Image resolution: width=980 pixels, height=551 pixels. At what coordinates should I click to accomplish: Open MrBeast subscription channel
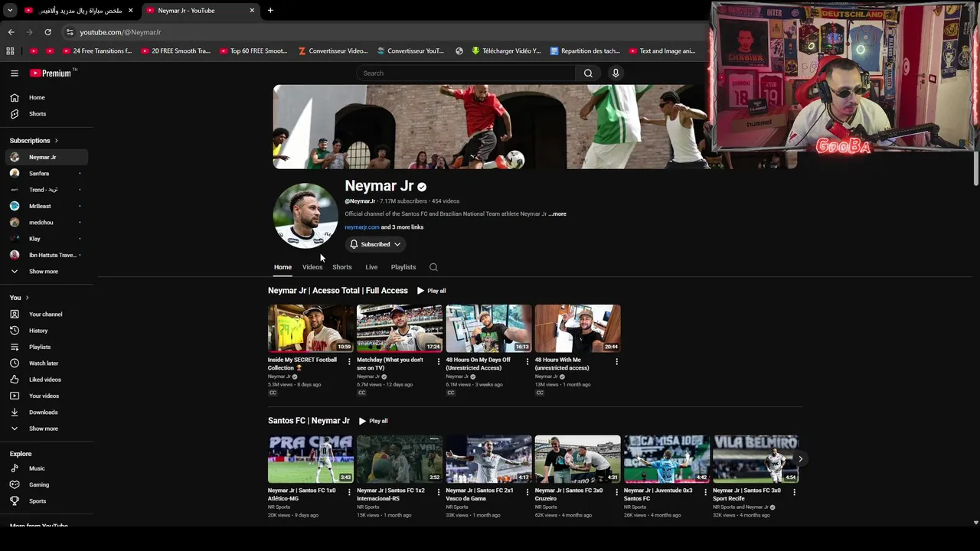tap(46, 206)
